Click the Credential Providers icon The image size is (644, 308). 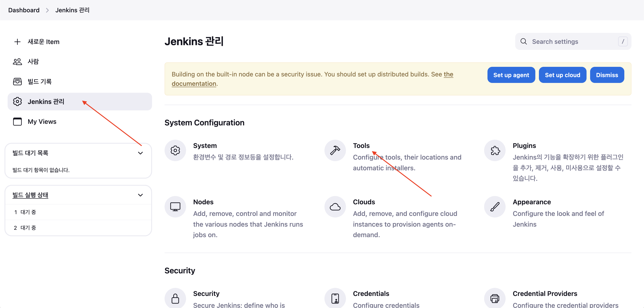(495, 298)
